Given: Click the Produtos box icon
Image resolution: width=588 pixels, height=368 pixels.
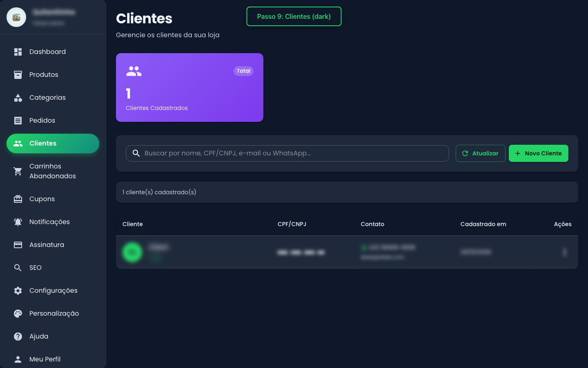Looking at the screenshot, I should pos(18,75).
